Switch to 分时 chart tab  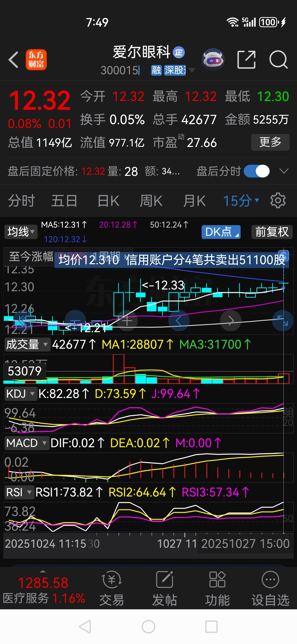[x=21, y=201]
